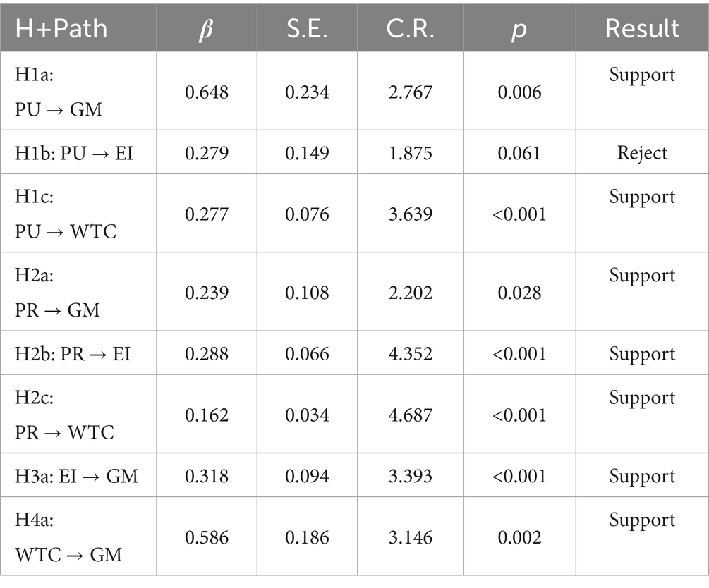Image resolution: width=709 pixels, height=588 pixels.
Task: Click the H3a: EI → GM row label
Action: (76, 476)
